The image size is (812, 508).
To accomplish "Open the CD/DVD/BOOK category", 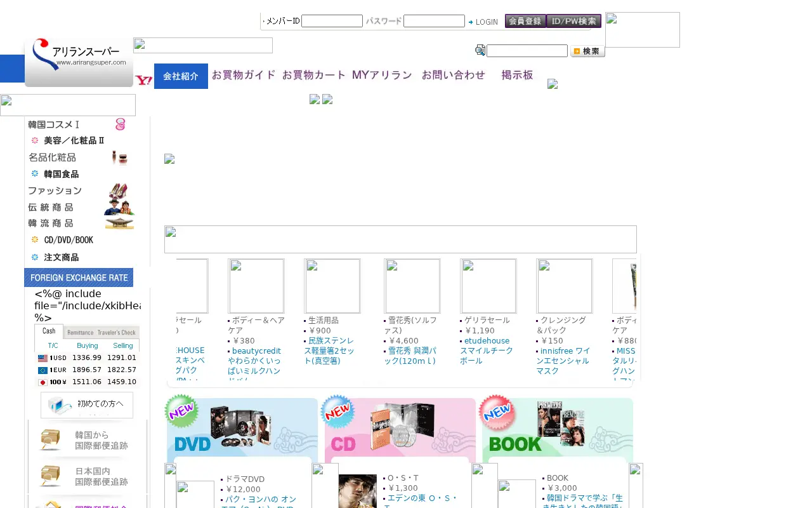I will click(x=79, y=240).
